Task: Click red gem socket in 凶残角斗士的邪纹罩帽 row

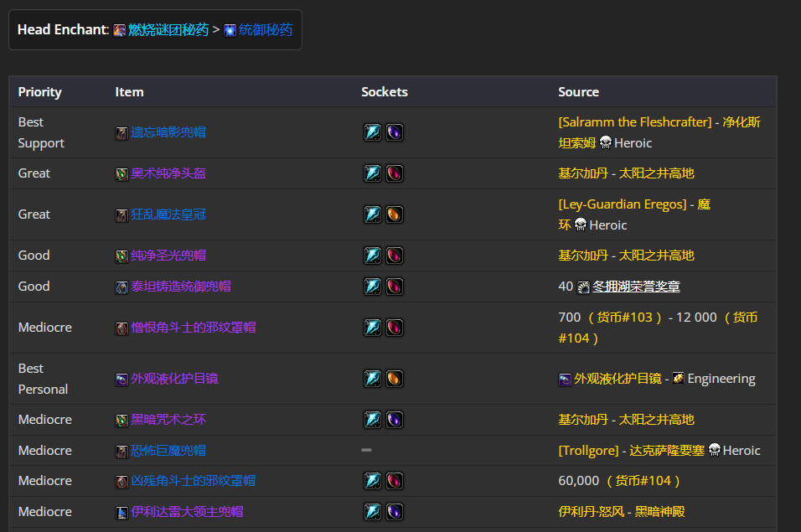Action: pyautogui.click(x=395, y=480)
